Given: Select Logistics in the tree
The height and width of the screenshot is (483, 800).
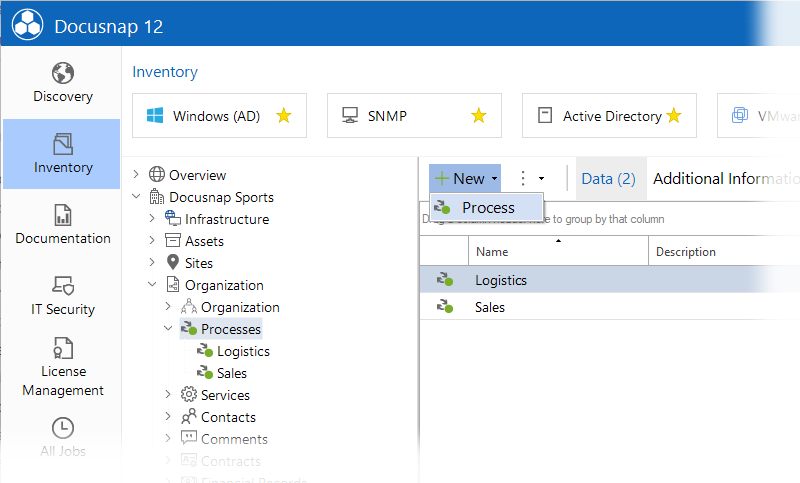Looking at the screenshot, I should [243, 351].
